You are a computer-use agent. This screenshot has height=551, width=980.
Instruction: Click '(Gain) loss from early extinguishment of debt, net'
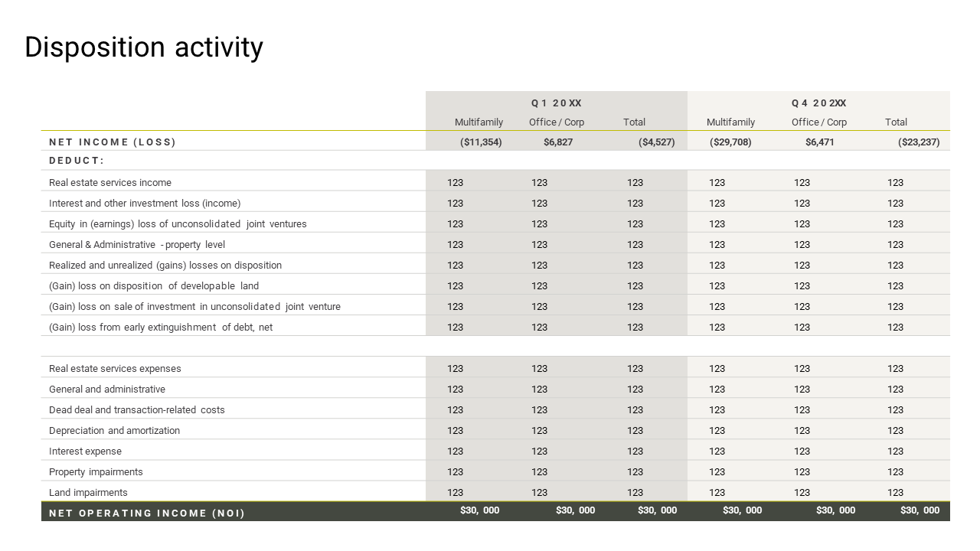point(161,328)
